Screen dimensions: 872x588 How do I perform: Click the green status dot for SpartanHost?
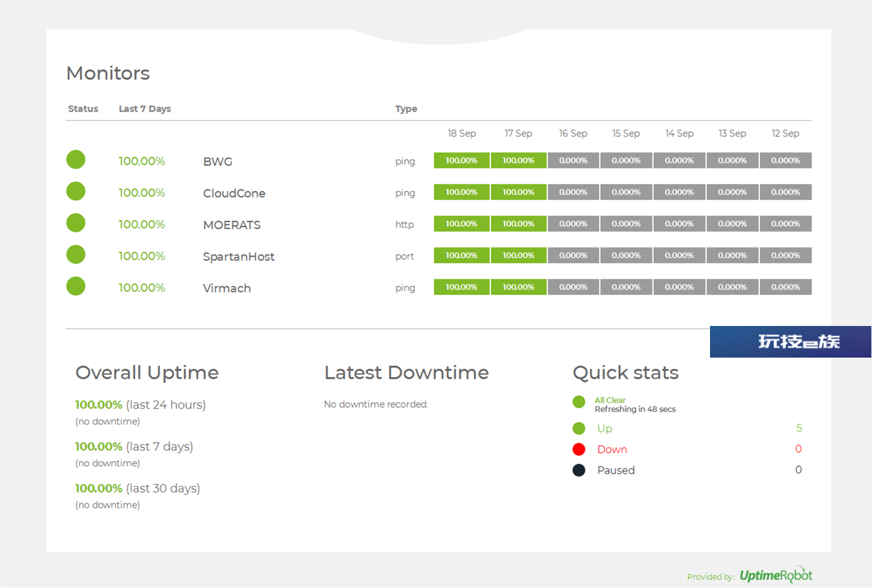(x=76, y=254)
